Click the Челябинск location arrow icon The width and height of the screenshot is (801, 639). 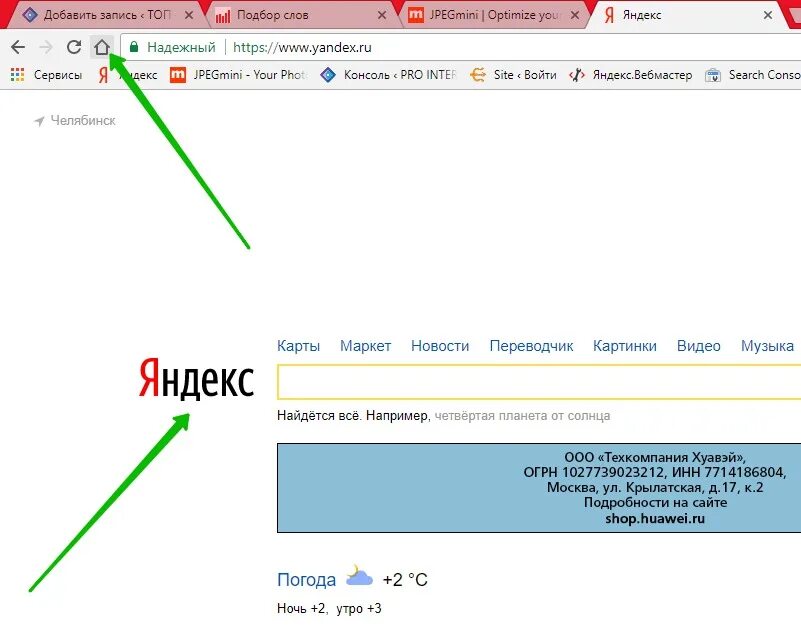click(x=39, y=121)
